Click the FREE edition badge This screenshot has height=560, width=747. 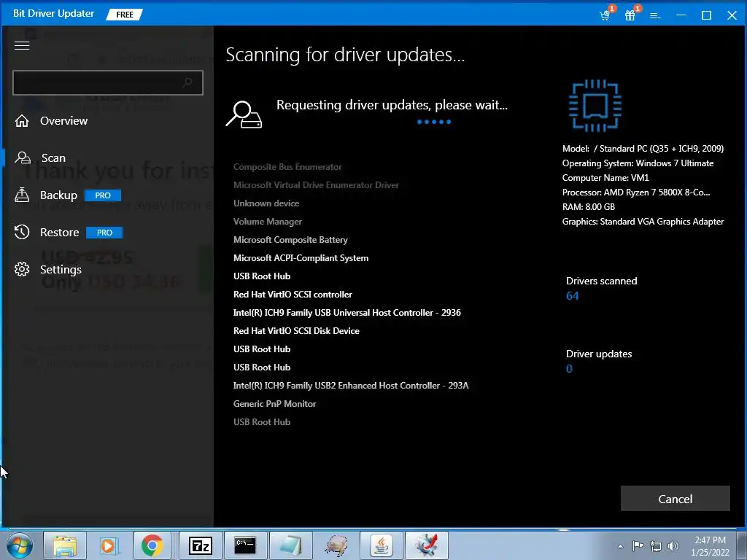coord(124,15)
